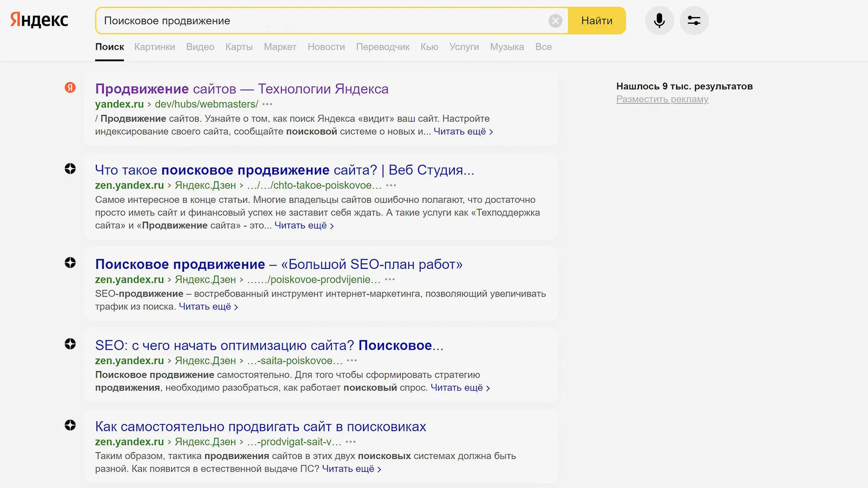Open three-dot menu next to poiskovoe-prodvijenie URL

(390, 280)
